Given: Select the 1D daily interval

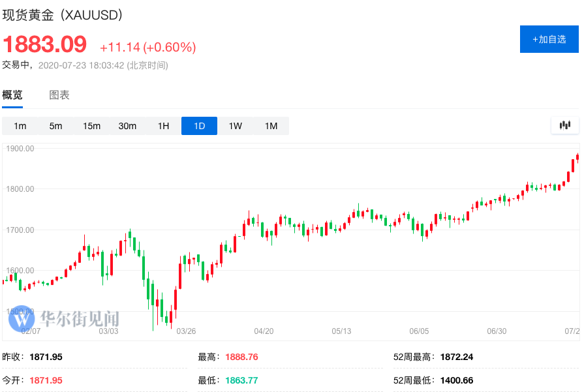Looking at the screenshot, I should 199,126.
